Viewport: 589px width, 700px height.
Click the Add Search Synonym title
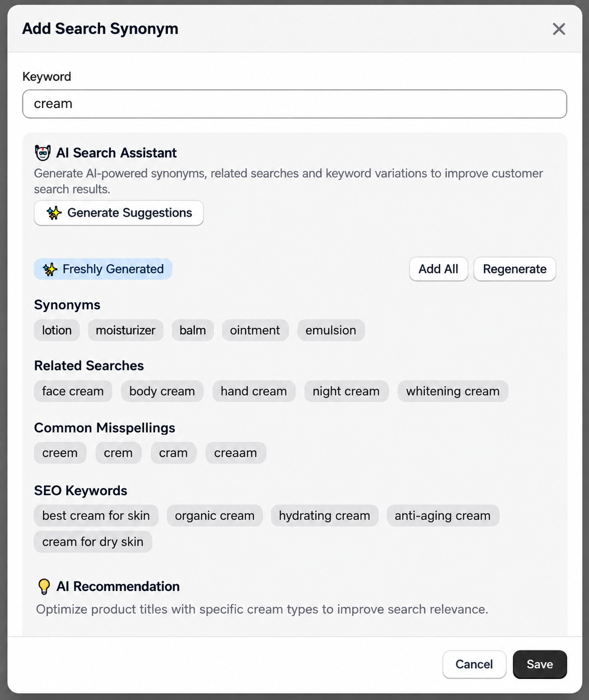[100, 29]
